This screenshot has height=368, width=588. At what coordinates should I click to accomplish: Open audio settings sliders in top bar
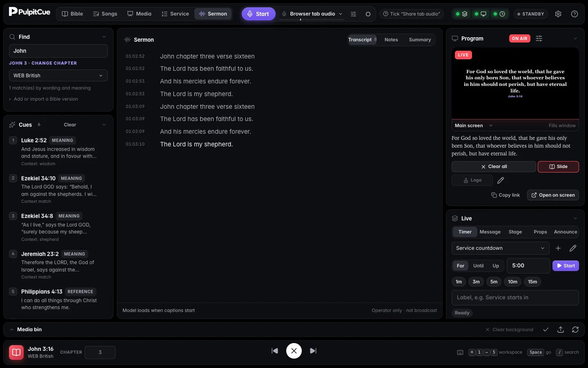[354, 14]
